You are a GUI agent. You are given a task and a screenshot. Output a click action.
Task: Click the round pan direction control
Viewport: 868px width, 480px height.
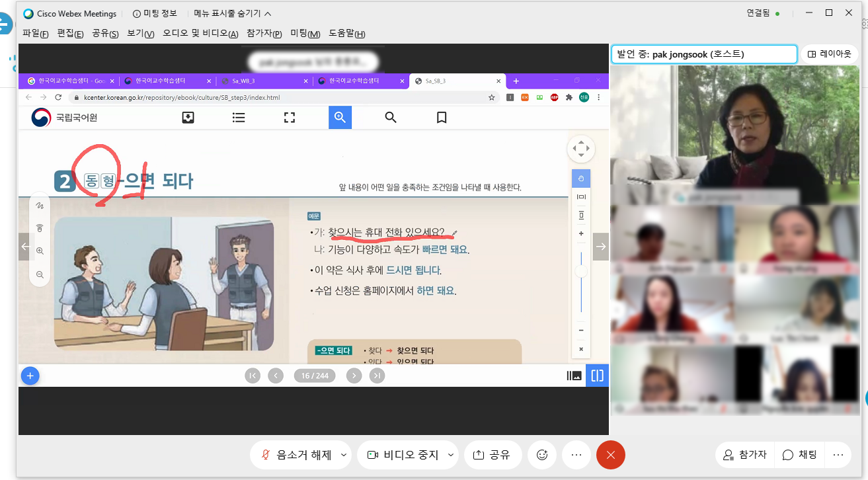coord(580,149)
